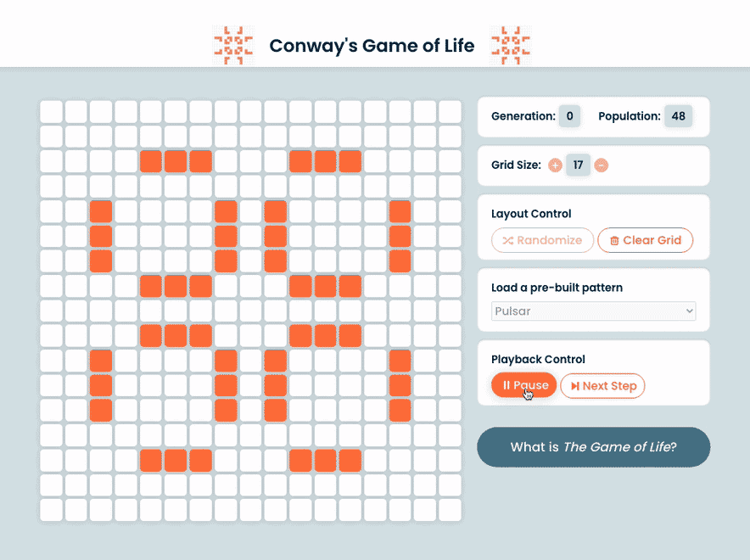Advance one generation with Next Step

602,386
